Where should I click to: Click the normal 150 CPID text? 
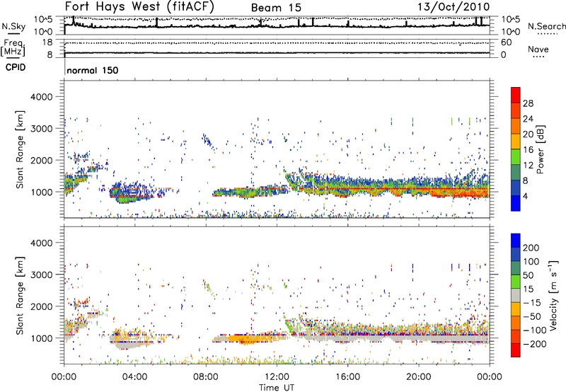pos(93,70)
